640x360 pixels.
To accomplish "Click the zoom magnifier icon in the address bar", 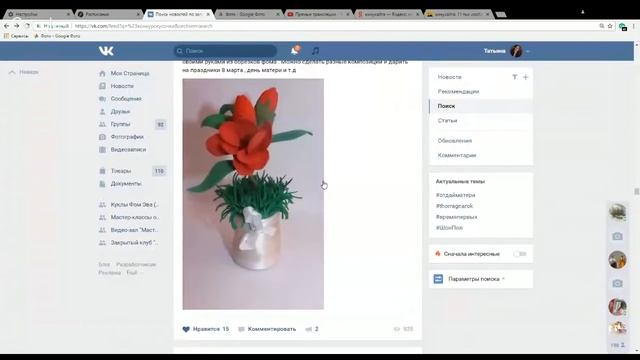I will click(x=602, y=26).
